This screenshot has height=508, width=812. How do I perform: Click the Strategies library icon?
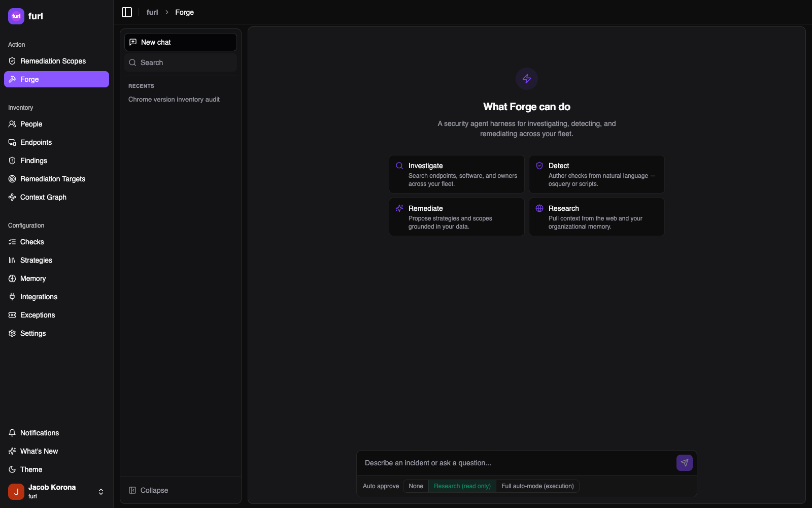point(12,260)
